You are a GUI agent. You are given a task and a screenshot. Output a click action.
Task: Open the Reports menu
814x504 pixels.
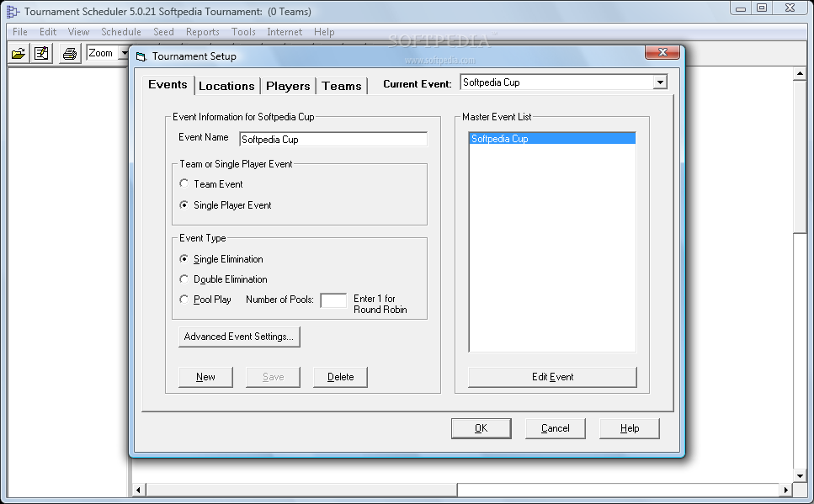[x=203, y=32]
